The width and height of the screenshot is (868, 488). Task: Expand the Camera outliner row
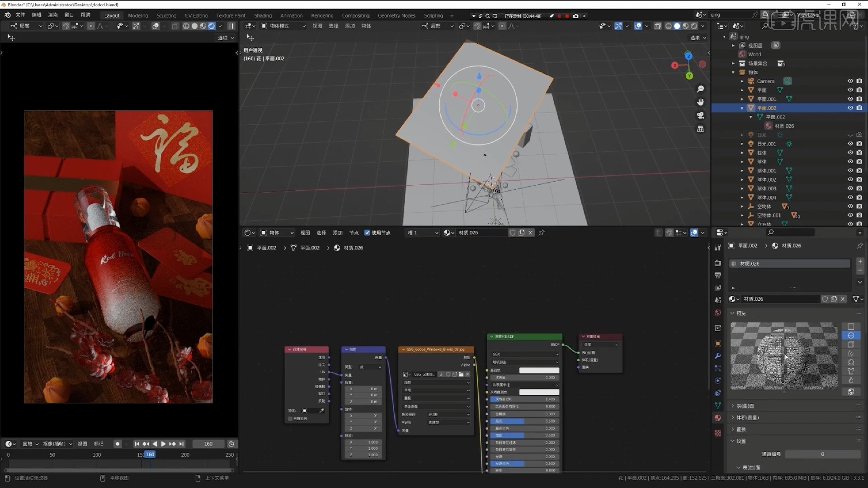tap(742, 81)
